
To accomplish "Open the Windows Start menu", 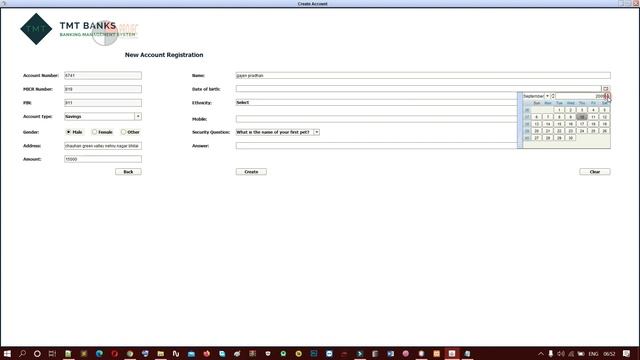I will 7,353.
